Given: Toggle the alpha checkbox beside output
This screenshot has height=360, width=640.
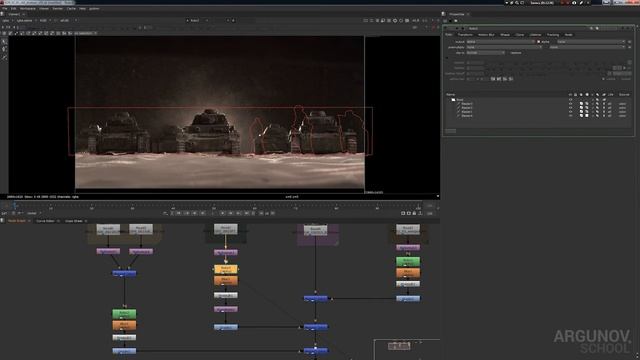Looking at the screenshot, I should pyautogui.click(x=539, y=42).
